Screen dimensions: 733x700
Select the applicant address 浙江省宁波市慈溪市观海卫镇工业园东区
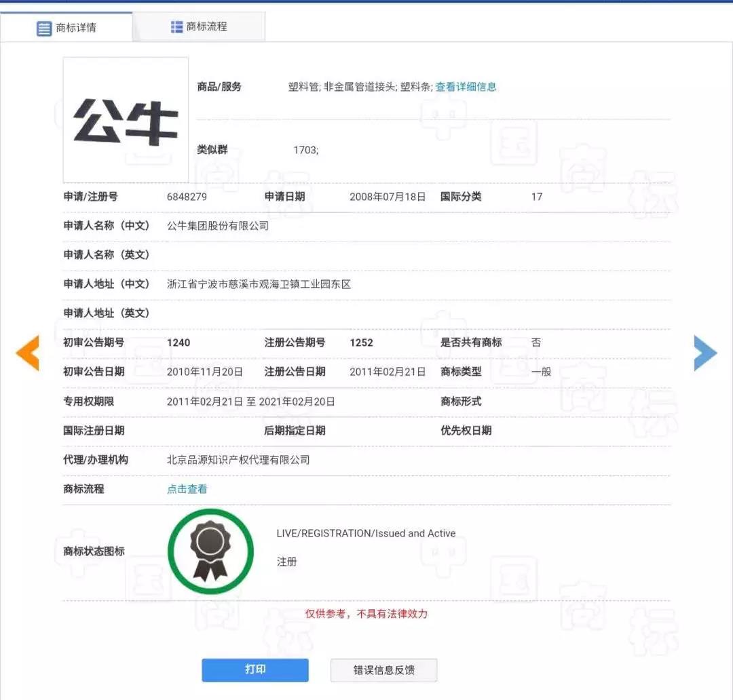point(259,284)
